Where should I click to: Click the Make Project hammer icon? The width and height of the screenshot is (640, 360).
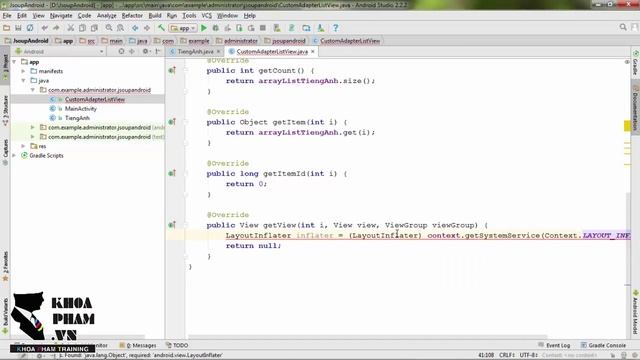(x=161, y=28)
